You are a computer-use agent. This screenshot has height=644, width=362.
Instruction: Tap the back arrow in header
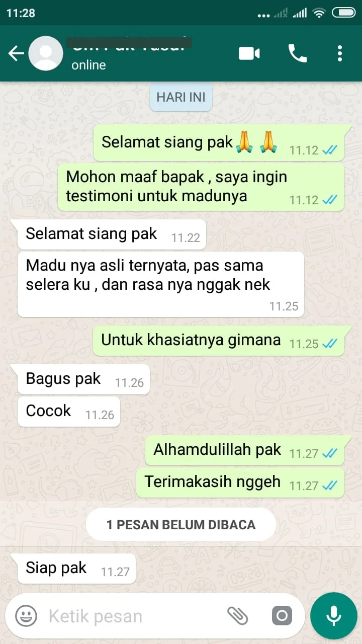(16, 53)
